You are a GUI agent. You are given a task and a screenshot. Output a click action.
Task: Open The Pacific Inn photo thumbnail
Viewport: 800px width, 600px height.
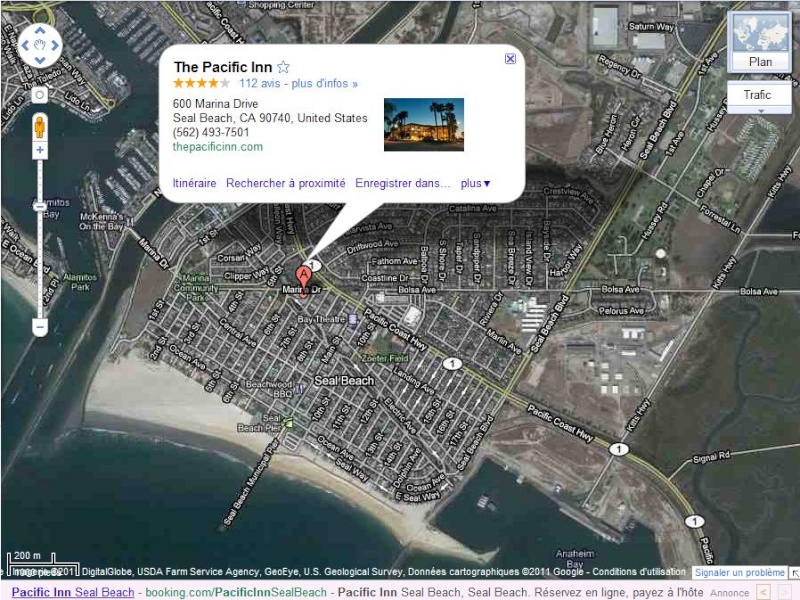[x=424, y=124]
